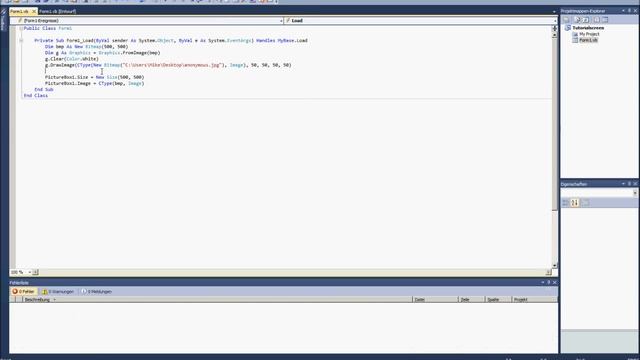This screenshot has height=360, width=640.
Task: Click the 'Graphics.FromImage(bmp)' code line
Action: (102, 53)
